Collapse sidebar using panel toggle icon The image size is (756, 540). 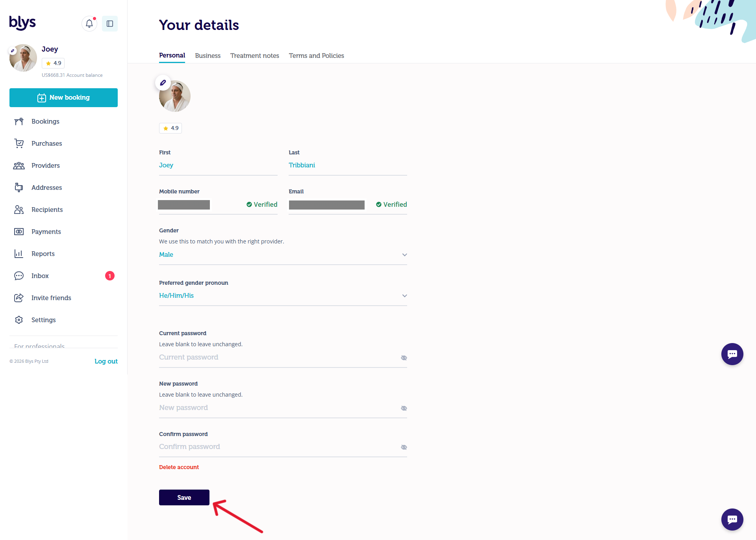tap(110, 24)
